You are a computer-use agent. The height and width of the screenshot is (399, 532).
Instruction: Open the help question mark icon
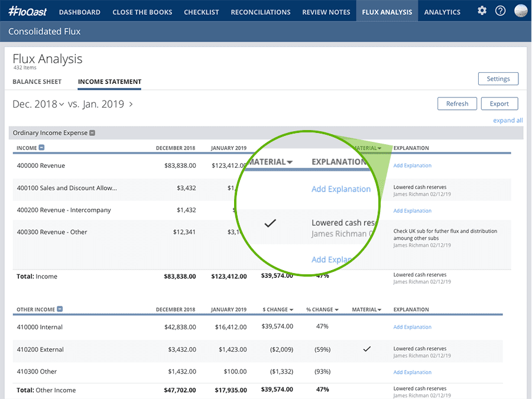[x=500, y=11]
